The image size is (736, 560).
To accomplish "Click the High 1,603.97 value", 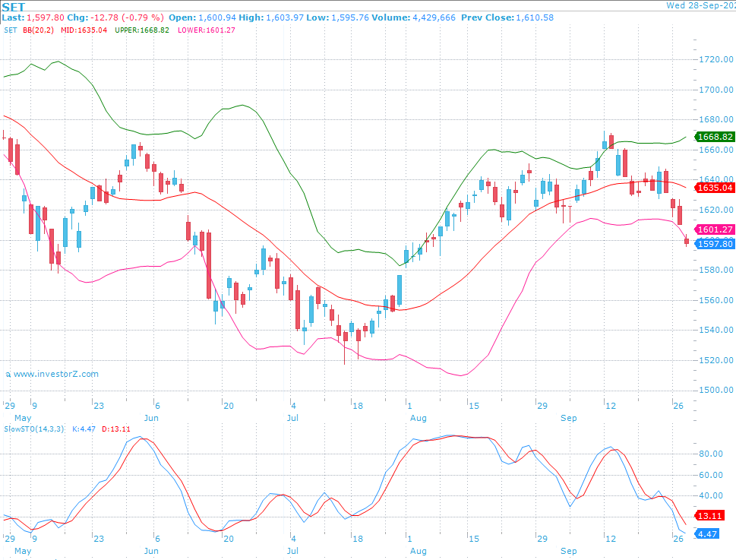I will pyautogui.click(x=285, y=17).
